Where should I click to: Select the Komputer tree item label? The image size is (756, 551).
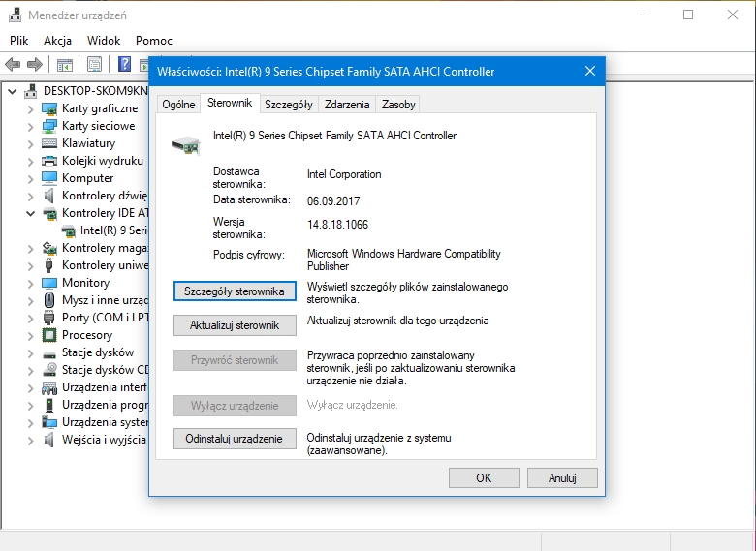88,178
